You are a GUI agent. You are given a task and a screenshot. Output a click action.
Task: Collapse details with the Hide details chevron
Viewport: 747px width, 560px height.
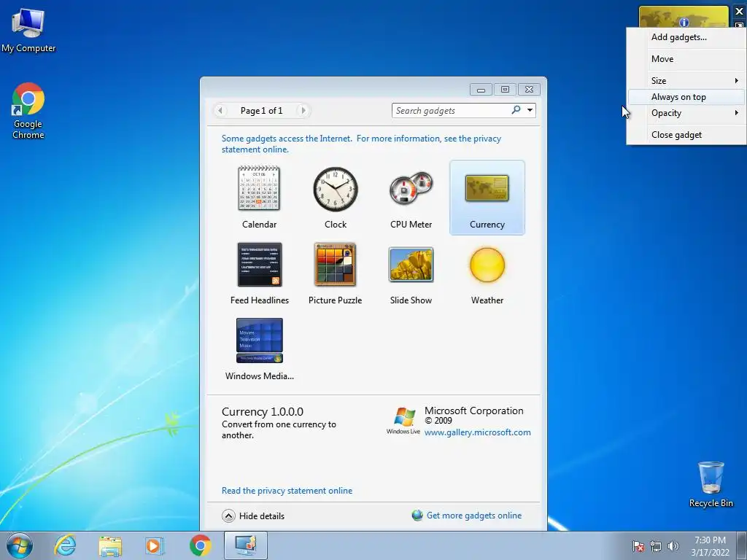(x=228, y=516)
